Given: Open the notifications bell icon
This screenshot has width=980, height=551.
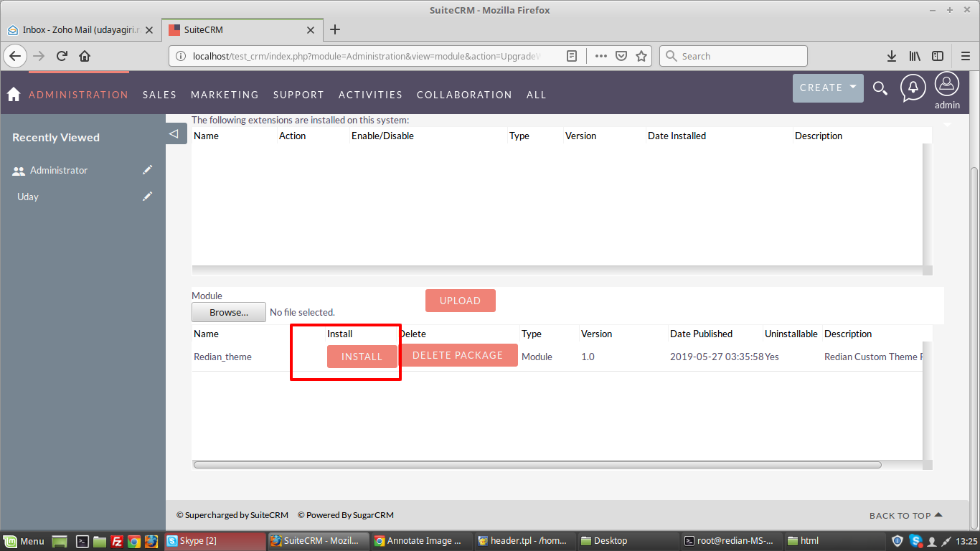Looking at the screenshot, I should click(x=913, y=88).
